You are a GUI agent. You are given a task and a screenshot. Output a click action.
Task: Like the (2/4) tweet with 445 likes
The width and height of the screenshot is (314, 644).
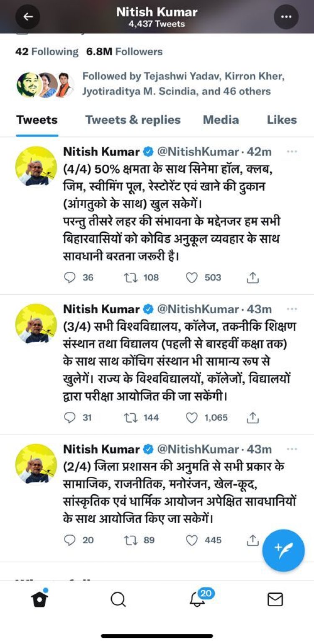(192, 540)
